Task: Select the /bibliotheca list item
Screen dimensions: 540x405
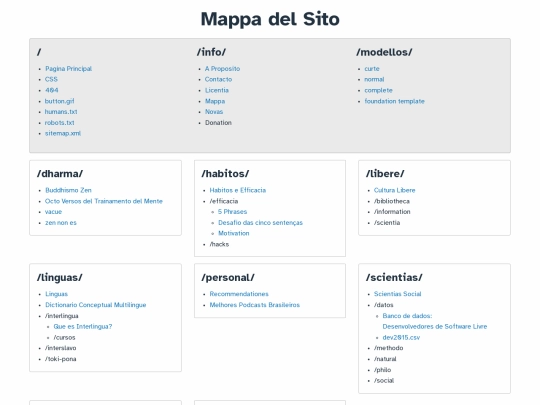Action: 392,201
